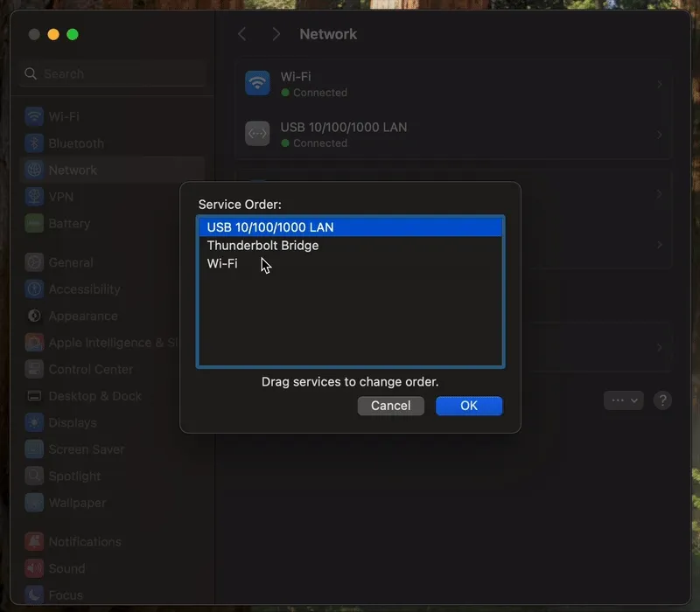The width and height of the screenshot is (700, 612).
Task: Click the Wallpaper icon in the sidebar
Action: point(33,503)
